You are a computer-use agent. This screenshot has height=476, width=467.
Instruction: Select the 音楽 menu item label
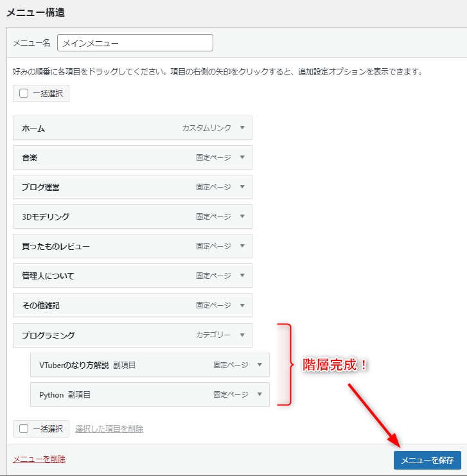click(x=30, y=158)
